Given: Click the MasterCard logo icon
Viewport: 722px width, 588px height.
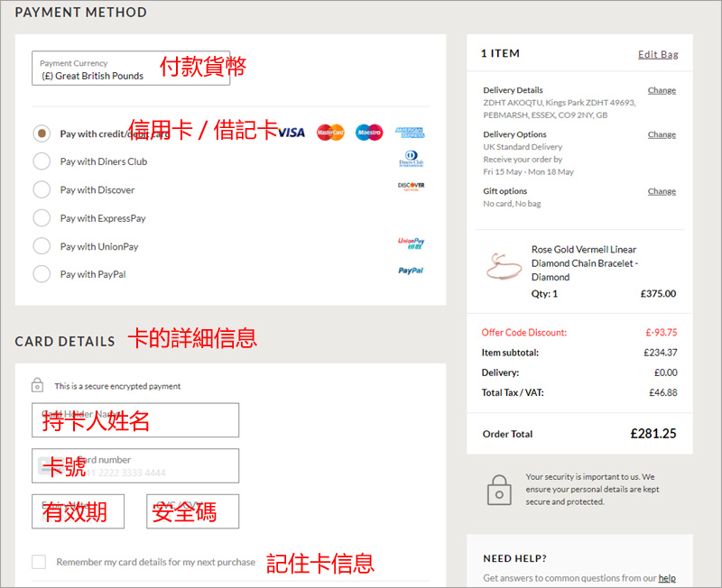Looking at the screenshot, I should coord(331,133).
